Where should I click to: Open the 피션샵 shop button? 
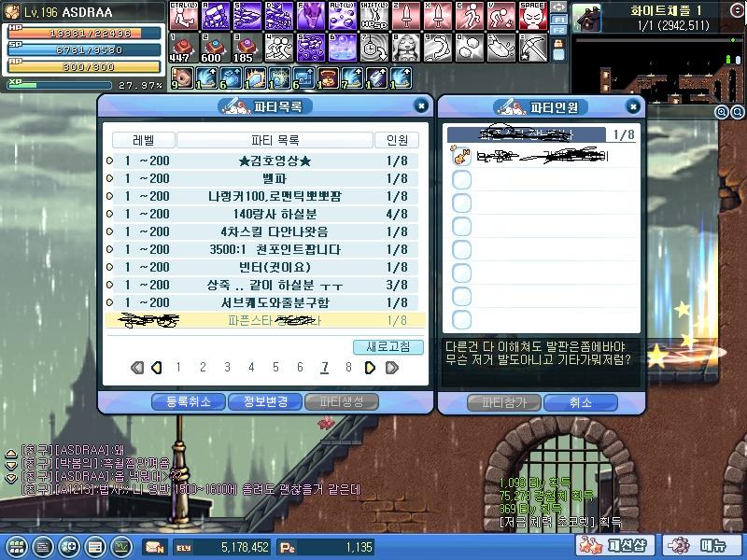coord(614,546)
